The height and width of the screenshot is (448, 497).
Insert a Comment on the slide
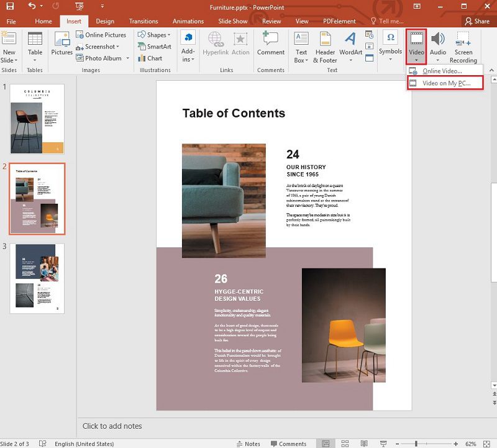pos(270,47)
